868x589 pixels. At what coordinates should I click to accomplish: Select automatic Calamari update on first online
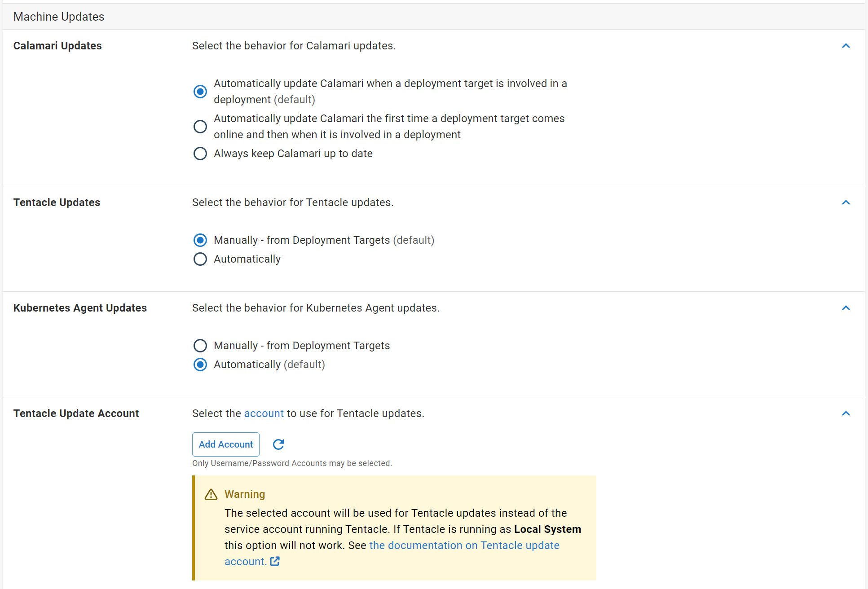pos(200,127)
